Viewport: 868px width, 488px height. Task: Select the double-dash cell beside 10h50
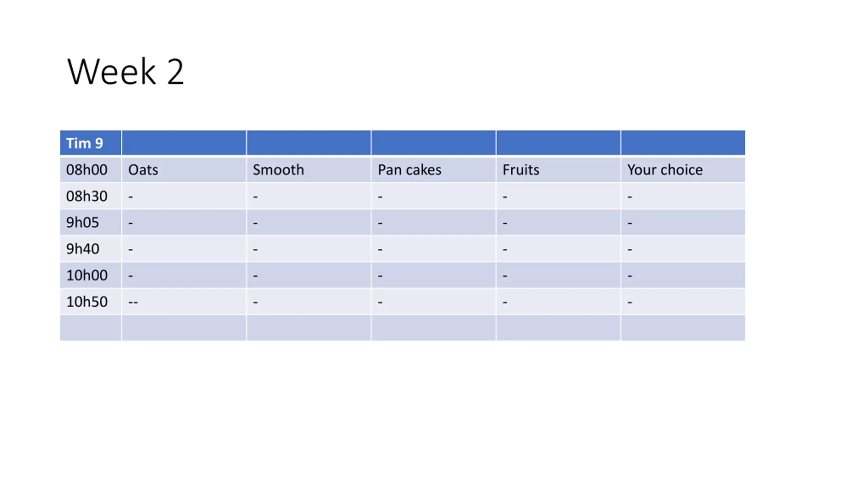[x=184, y=302]
